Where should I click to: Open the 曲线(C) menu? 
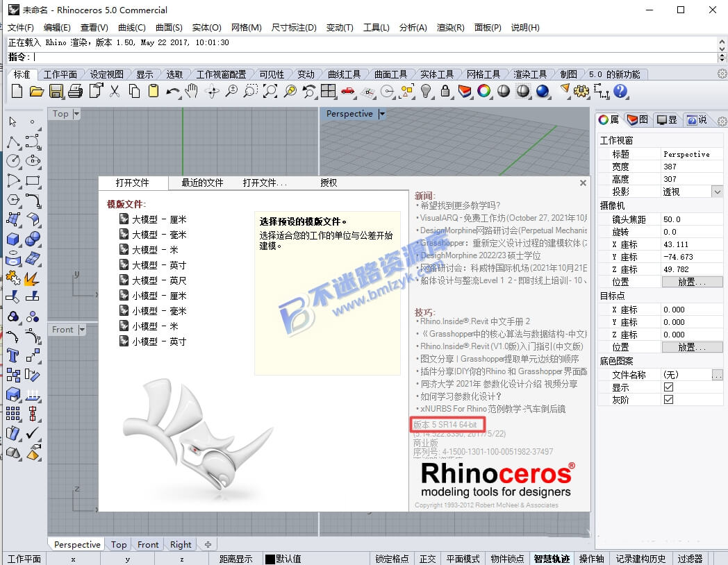tap(132, 27)
